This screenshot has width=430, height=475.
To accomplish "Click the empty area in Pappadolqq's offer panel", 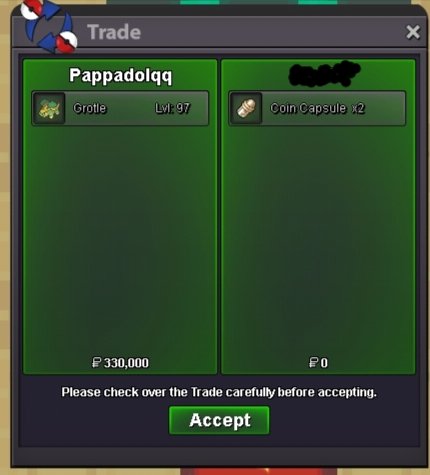I will point(120,240).
